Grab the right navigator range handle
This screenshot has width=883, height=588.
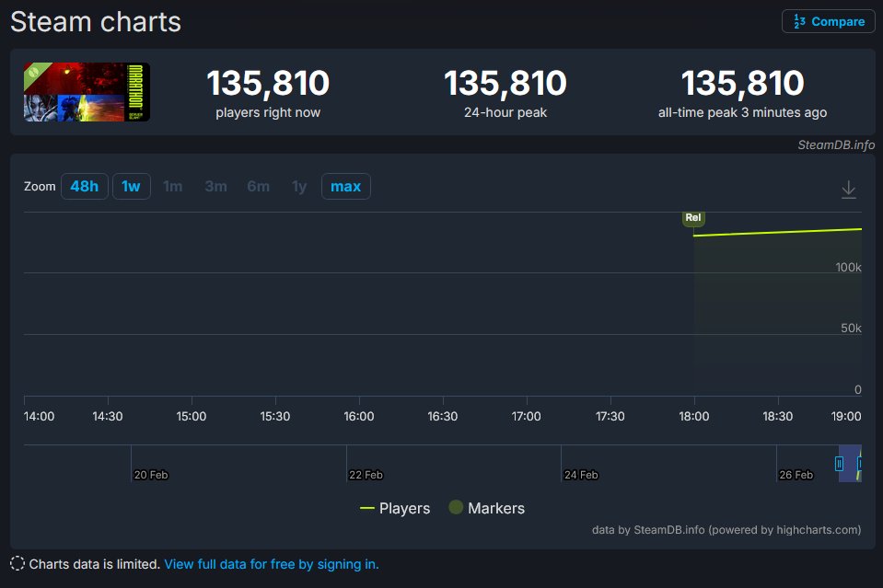point(859,464)
